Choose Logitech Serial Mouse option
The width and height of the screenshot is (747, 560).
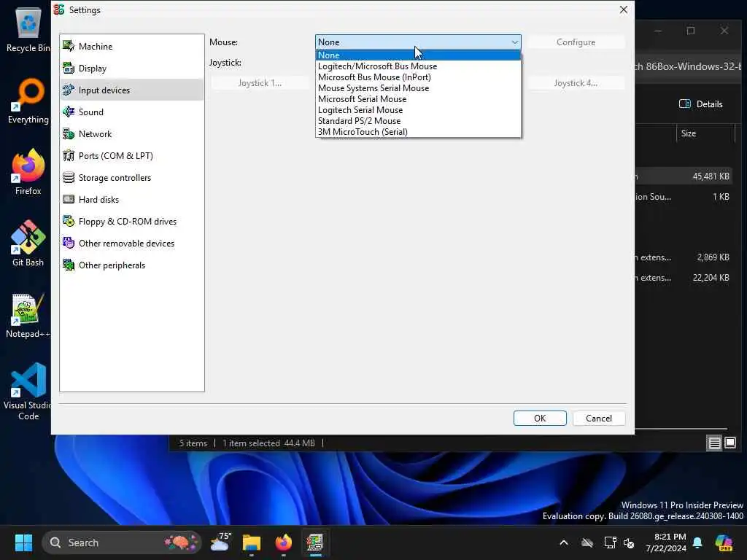[418, 110]
